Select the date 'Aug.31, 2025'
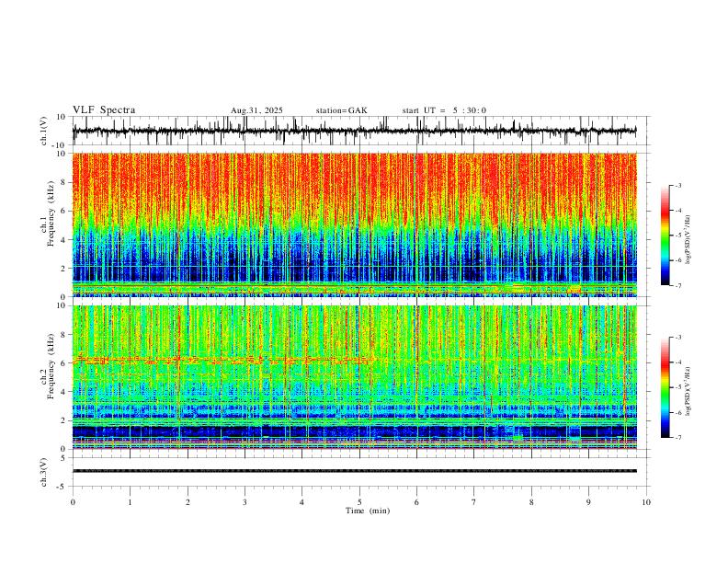 coord(256,110)
